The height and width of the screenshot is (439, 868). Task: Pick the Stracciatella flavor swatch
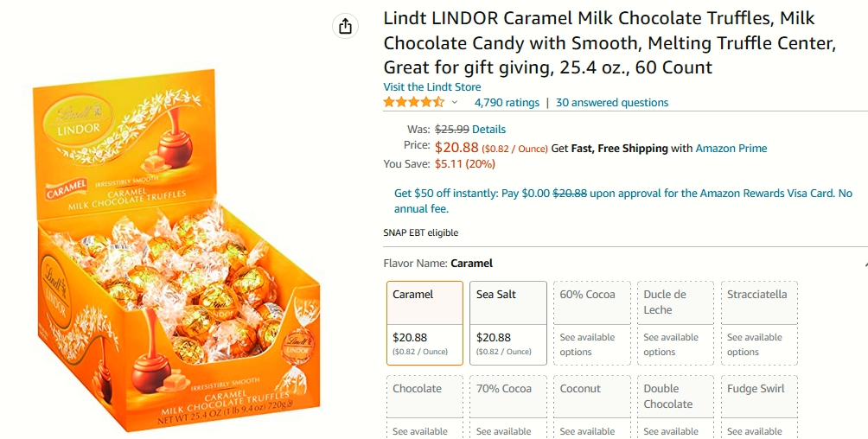759,323
